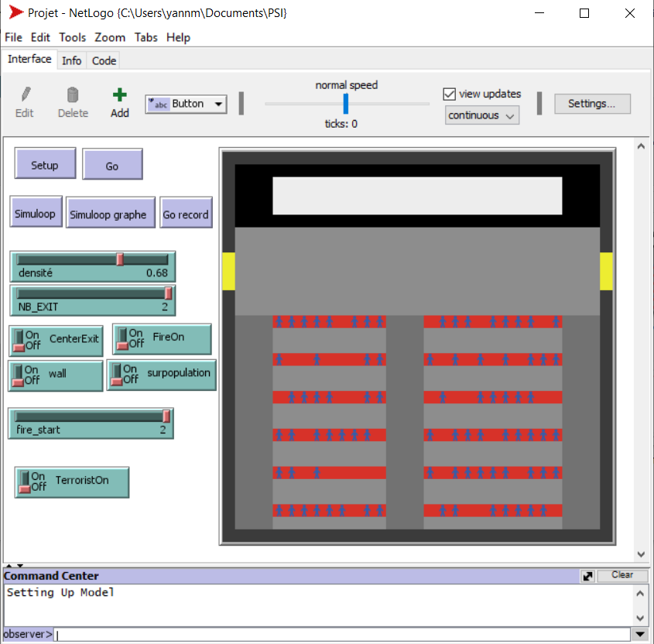Image resolution: width=654 pixels, height=644 pixels.
Task: Click the Delete trash can icon
Action: [x=73, y=94]
